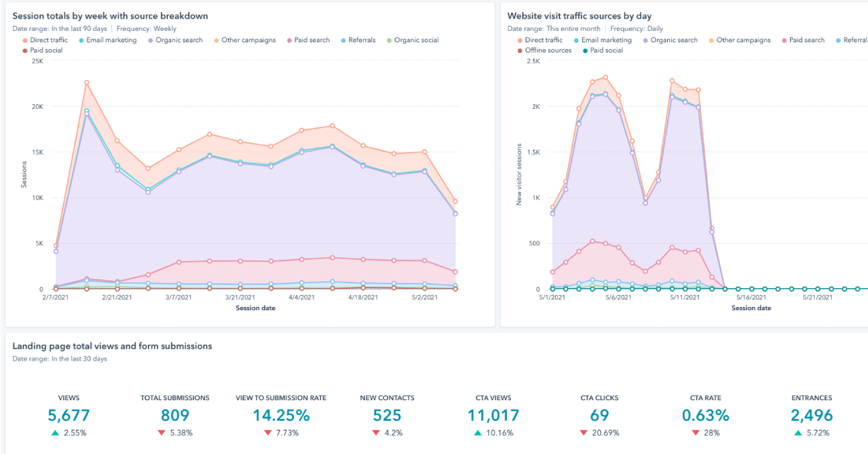Click red down arrow under View to Submission Rate
The image size is (868, 454).
(x=267, y=433)
